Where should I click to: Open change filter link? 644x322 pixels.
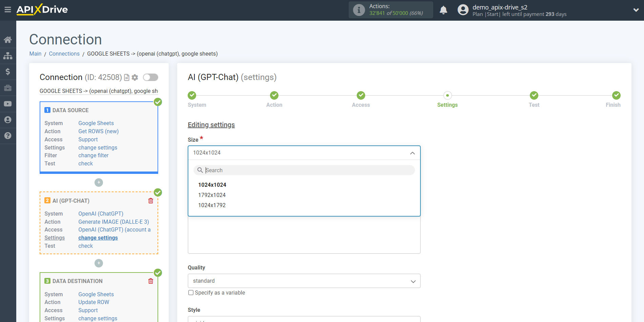[94, 155]
